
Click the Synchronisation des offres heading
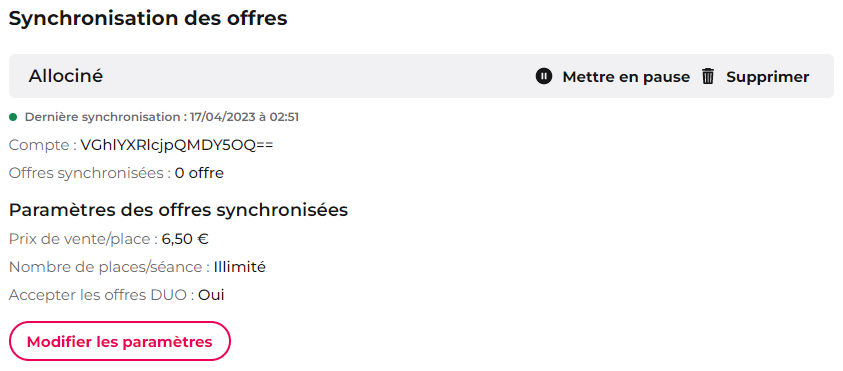click(x=148, y=18)
